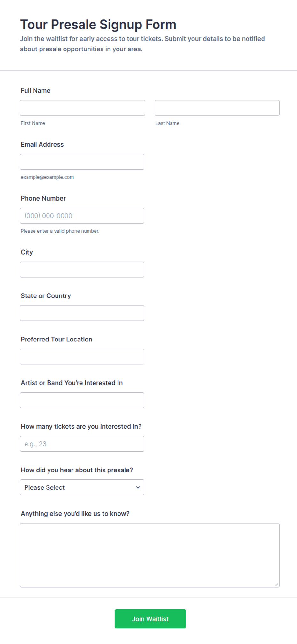Submit with the Join Waitlist button

pyautogui.click(x=150, y=619)
